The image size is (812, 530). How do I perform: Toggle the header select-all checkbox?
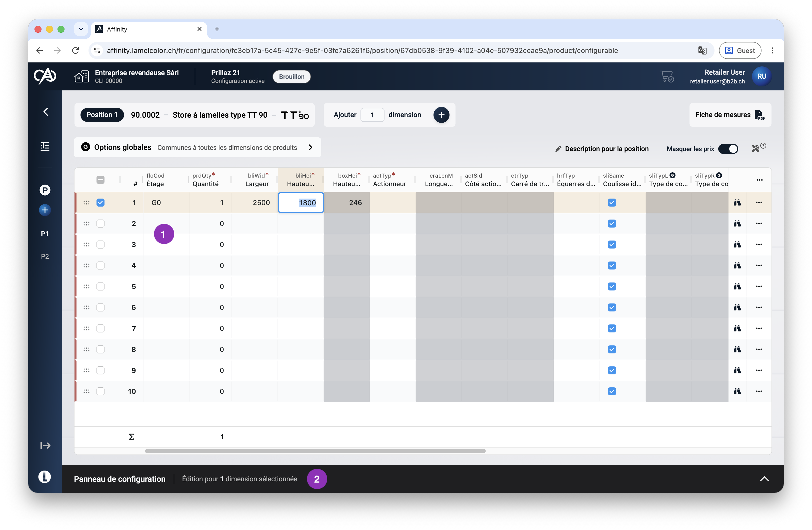click(100, 180)
